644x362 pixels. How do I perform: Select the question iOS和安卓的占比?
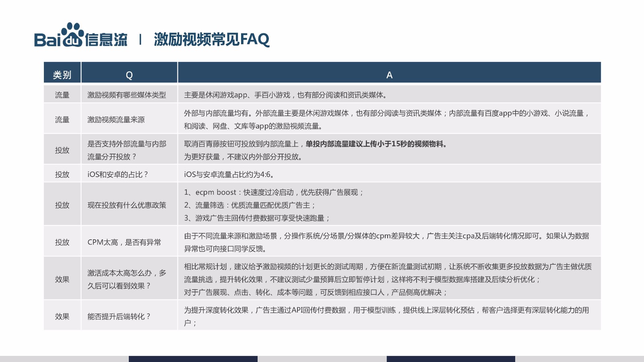(x=118, y=175)
